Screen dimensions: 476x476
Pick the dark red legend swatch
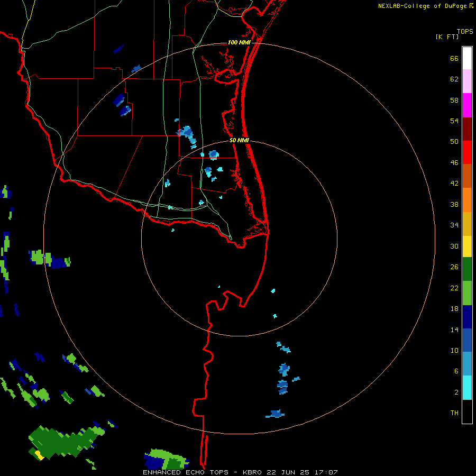coord(467,129)
